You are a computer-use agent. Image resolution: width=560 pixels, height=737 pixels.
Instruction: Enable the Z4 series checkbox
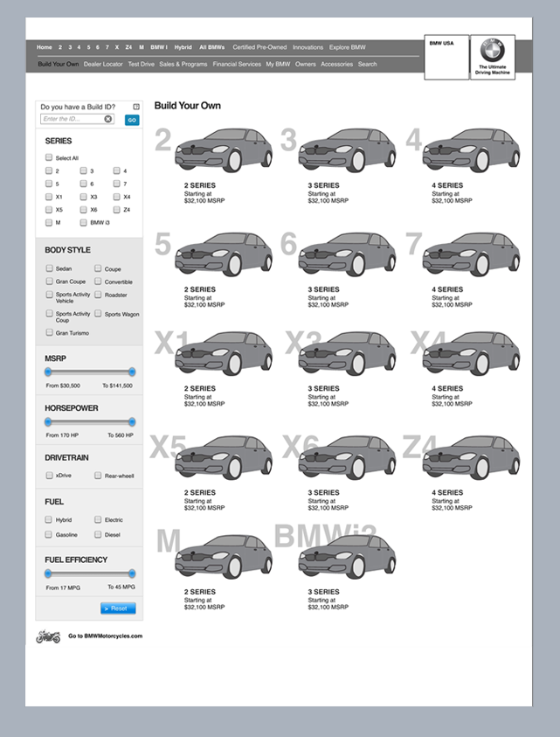click(116, 210)
